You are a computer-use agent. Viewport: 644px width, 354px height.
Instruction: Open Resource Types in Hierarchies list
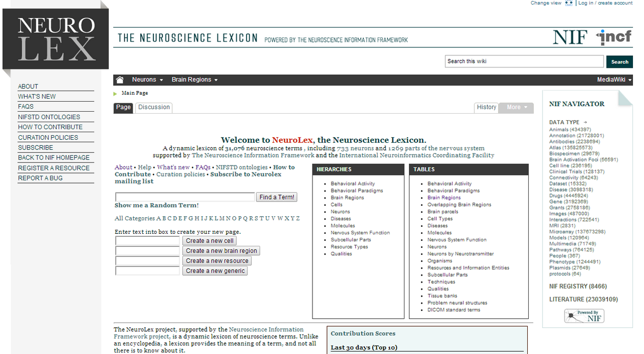pyautogui.click(x=349, y=247)
